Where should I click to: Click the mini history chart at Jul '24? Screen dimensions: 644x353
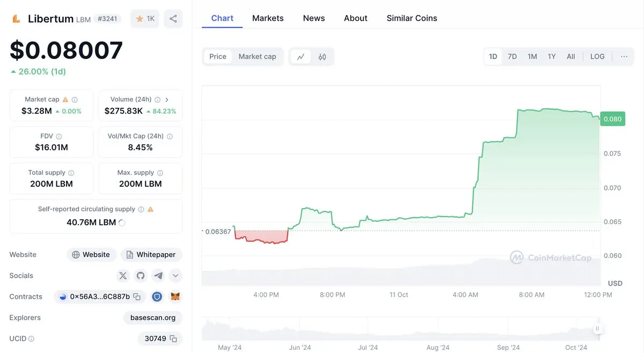point(368,328)
